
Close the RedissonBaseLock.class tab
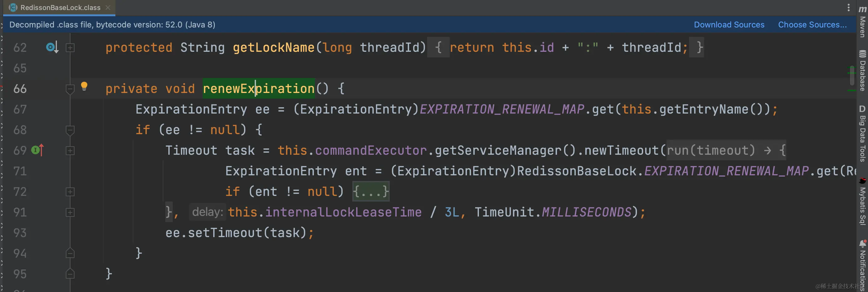click(108, 7)
